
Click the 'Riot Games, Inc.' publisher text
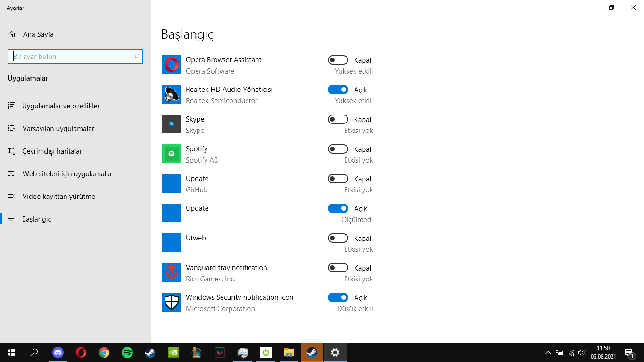click(211, 279)
